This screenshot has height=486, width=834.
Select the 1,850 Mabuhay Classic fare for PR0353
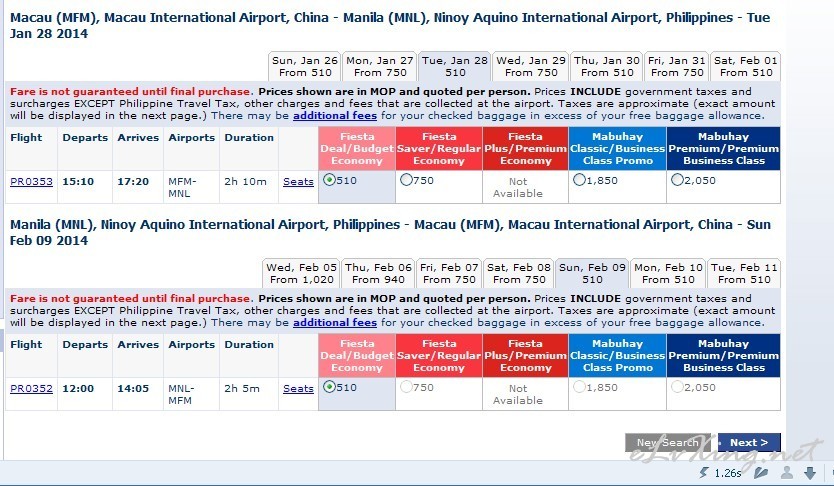coord(579,180)
